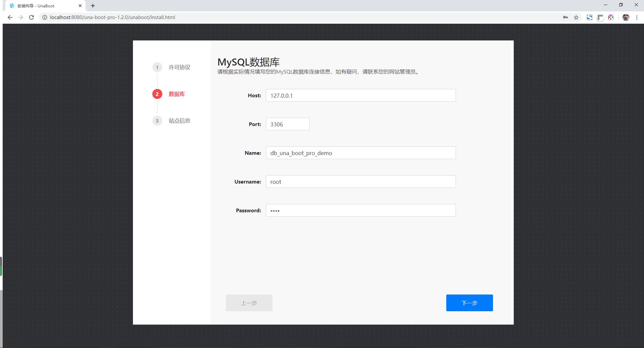Click the site information icon before the URL

[x=44, y=17]
